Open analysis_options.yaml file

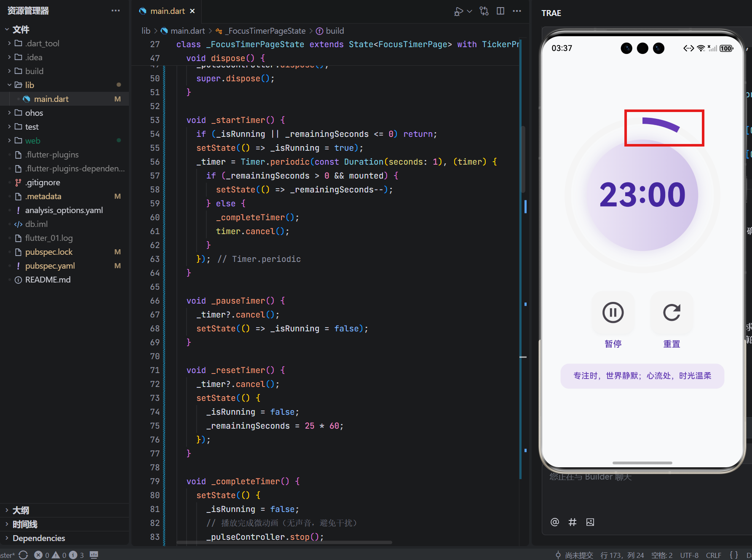pyautogui.click(x=64, y=210)
